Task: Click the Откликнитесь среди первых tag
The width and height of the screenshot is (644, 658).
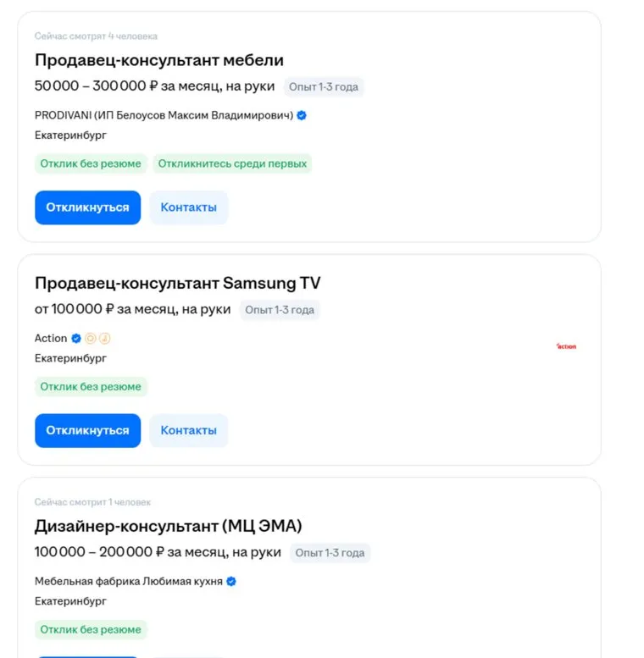Action: click(232, 163)
